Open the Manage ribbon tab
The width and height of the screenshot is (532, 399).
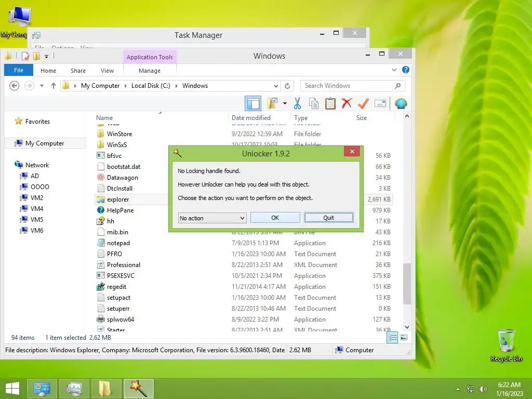click(150, 71)
